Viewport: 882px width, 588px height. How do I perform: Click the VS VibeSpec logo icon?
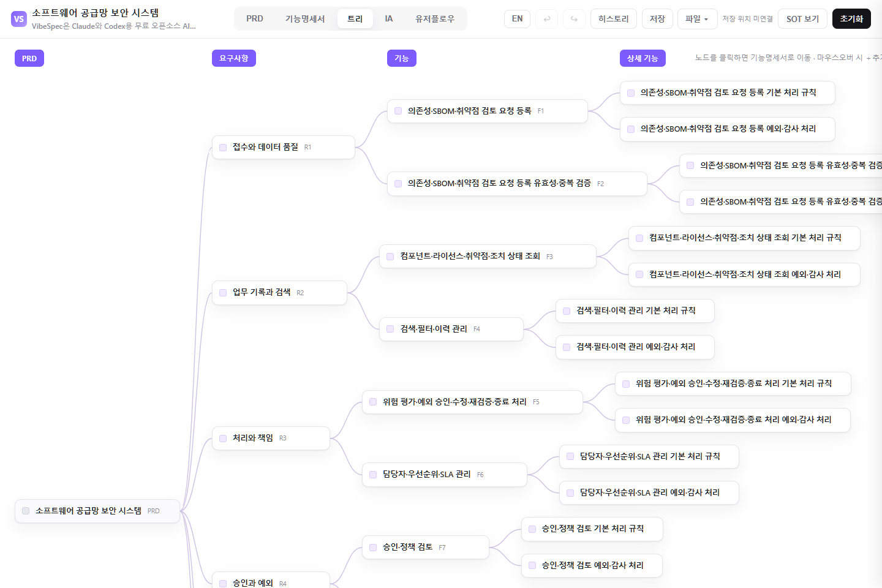tap(19, 19)
